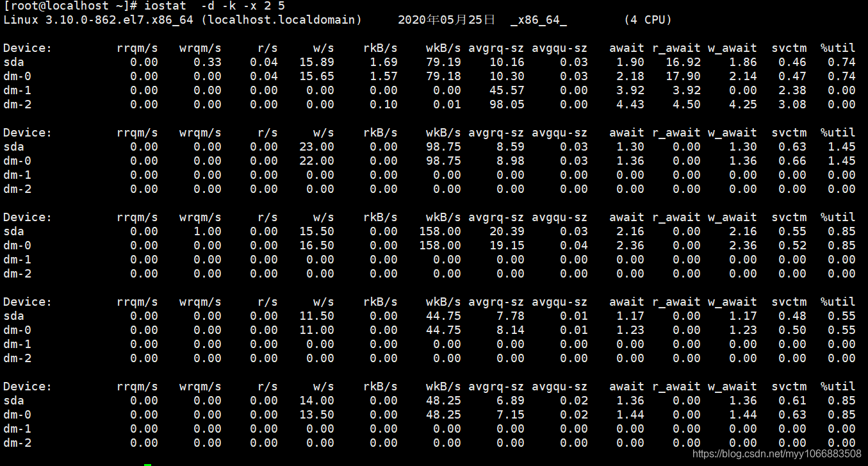This screenshot has width=868, height=466.
Task: Click the r_await value 17.90
Action: click(x=684, y=76)
